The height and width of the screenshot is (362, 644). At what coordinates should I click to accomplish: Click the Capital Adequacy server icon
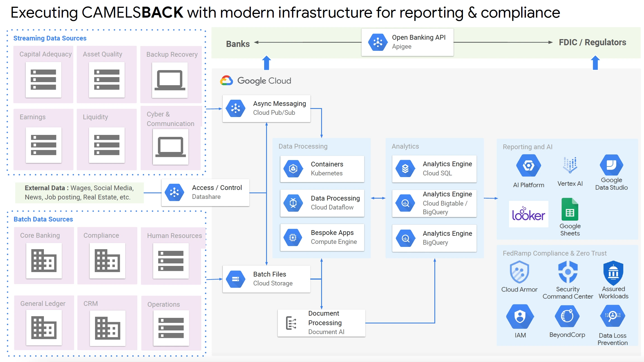coord(43,80)
